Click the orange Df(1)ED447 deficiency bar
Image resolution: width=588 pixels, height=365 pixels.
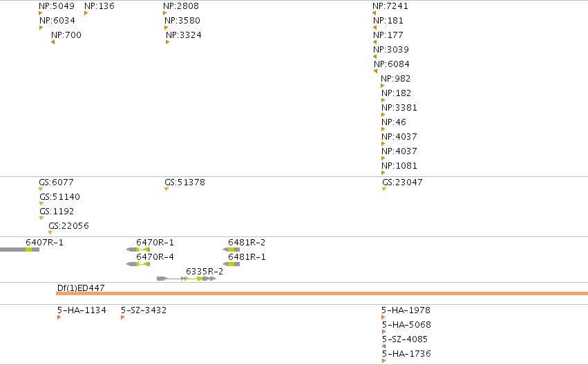(322, 293)
